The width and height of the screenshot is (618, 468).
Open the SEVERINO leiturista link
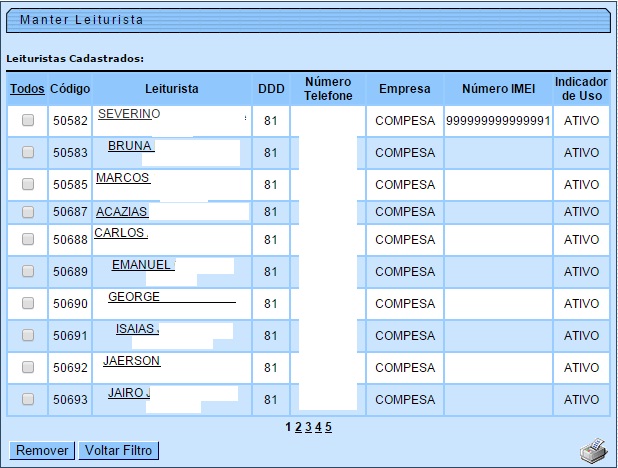pyautogui.click(x=129, y=114)
